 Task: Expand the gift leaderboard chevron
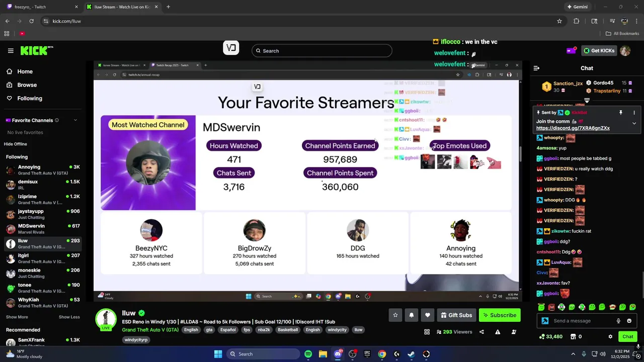pos(587,100)
